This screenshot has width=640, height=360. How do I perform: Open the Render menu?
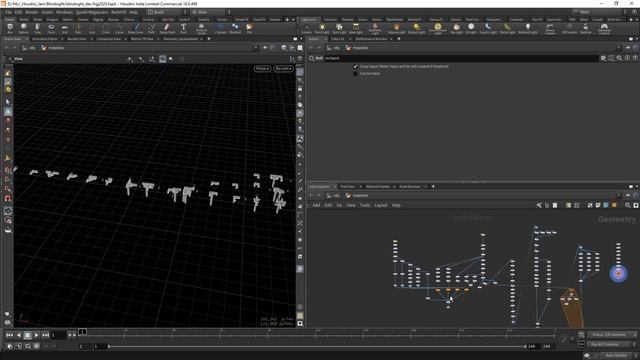tap(32, 12)
